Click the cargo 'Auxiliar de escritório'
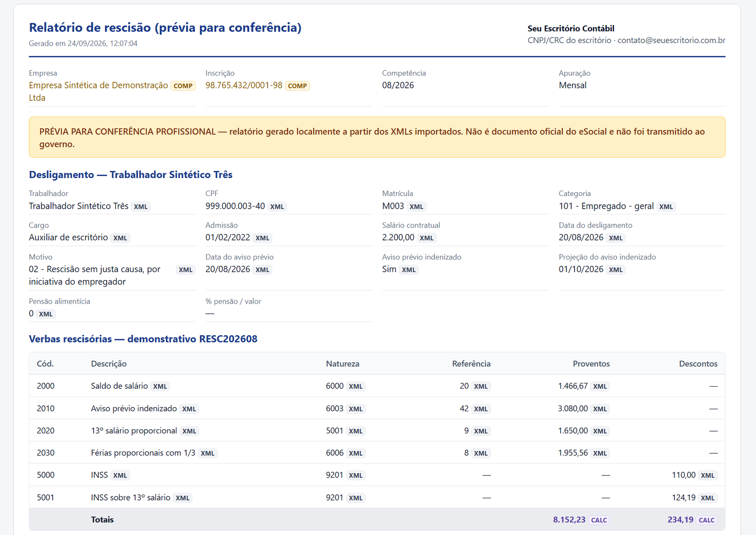 [x=68, y=238]
